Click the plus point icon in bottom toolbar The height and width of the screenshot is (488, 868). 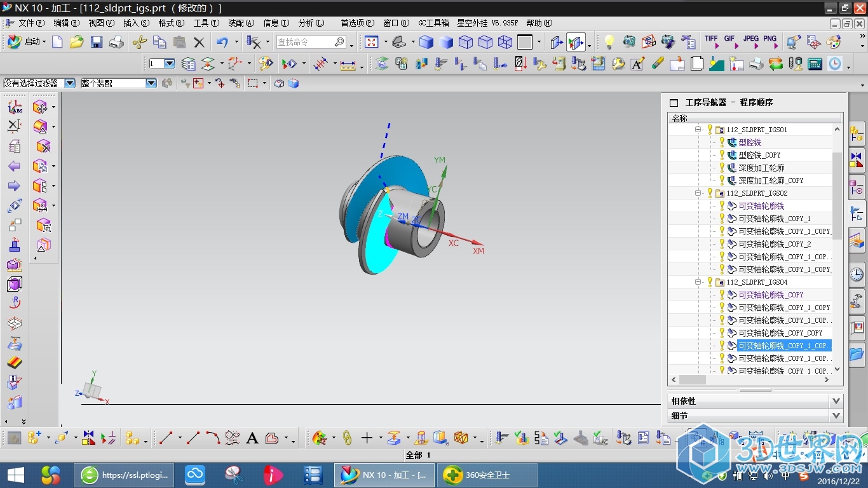coord(367,438)
